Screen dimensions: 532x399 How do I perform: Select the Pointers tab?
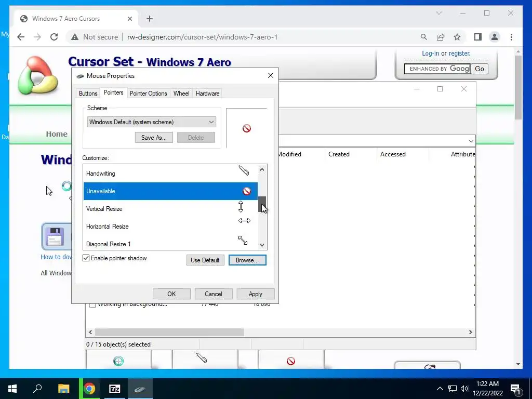[113, 92]
